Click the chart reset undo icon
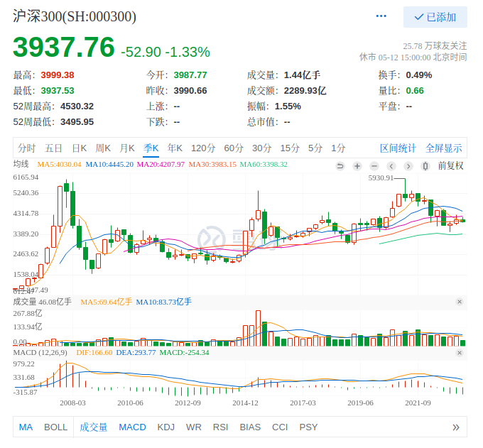Image resolution: width=483 pixels, height=448 pixels. [340, 166]
